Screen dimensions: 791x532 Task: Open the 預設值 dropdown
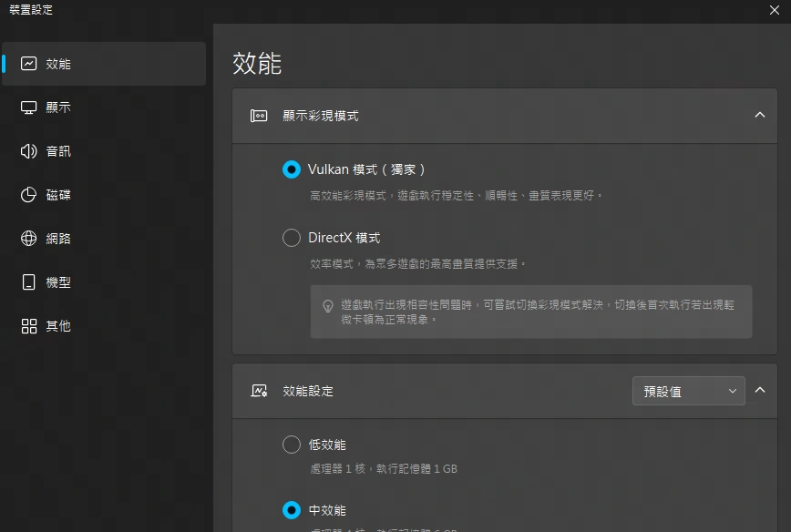click(688, 390)
